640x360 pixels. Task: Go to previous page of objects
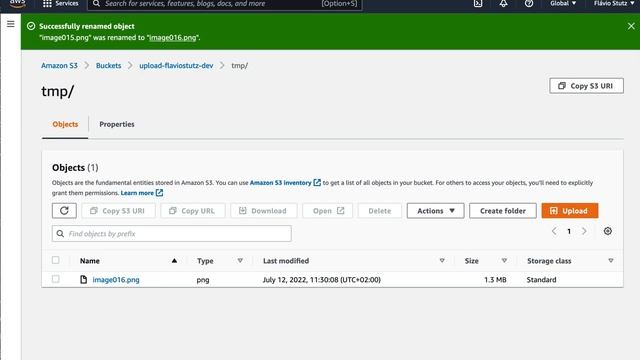point(554,231)
